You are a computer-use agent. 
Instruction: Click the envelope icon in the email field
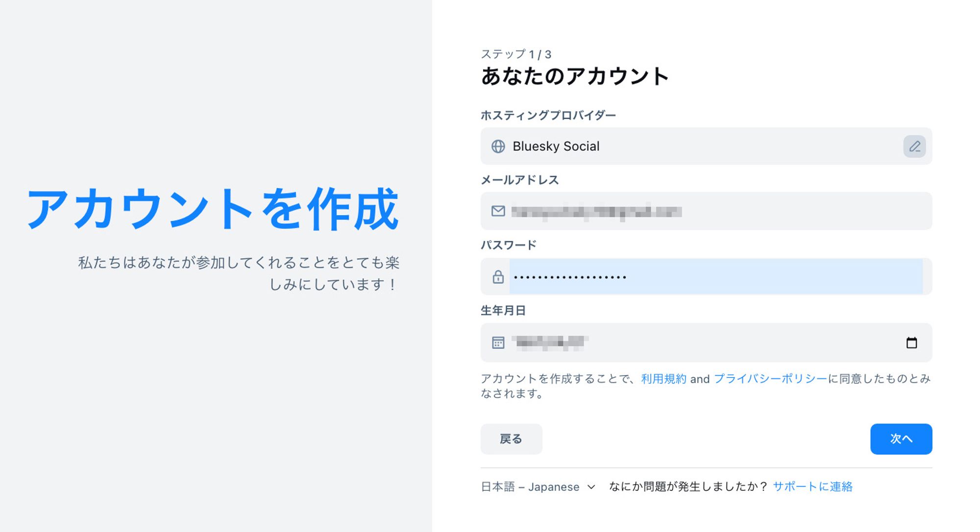[498, 211]
